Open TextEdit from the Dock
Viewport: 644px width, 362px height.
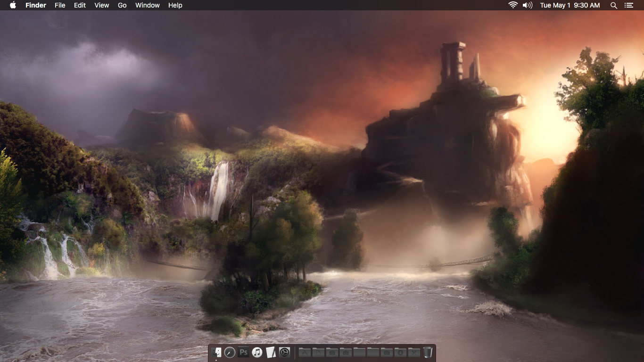pyautogui.click(x=271, y=352)
